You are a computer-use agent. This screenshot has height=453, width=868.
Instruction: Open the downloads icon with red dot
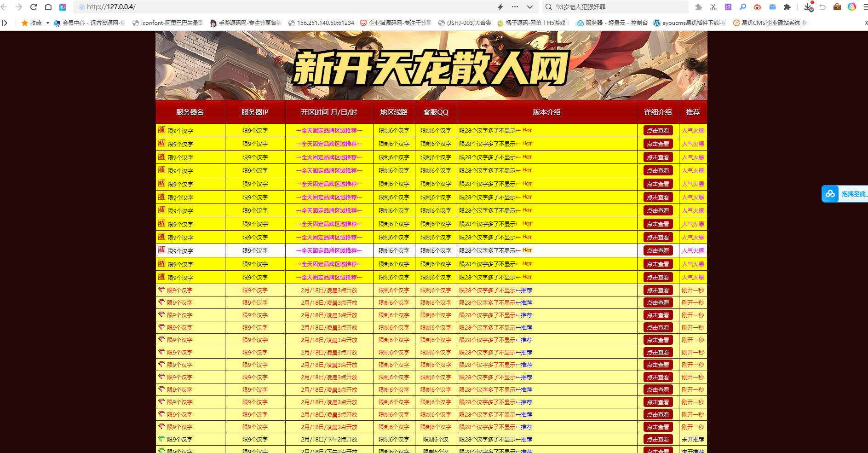tap(808, 7)
